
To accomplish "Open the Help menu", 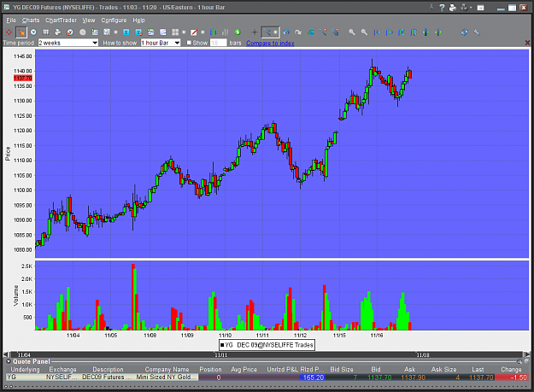I will (x=138, y=20).
